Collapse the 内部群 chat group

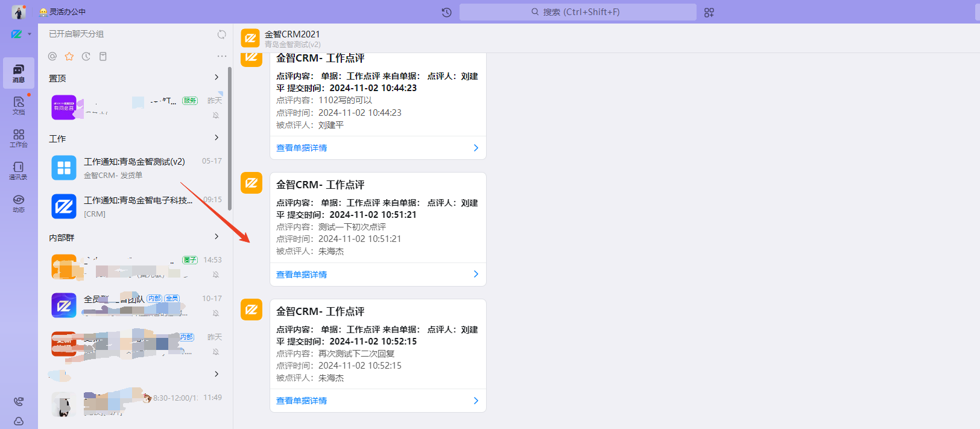[x=217, y=237]
